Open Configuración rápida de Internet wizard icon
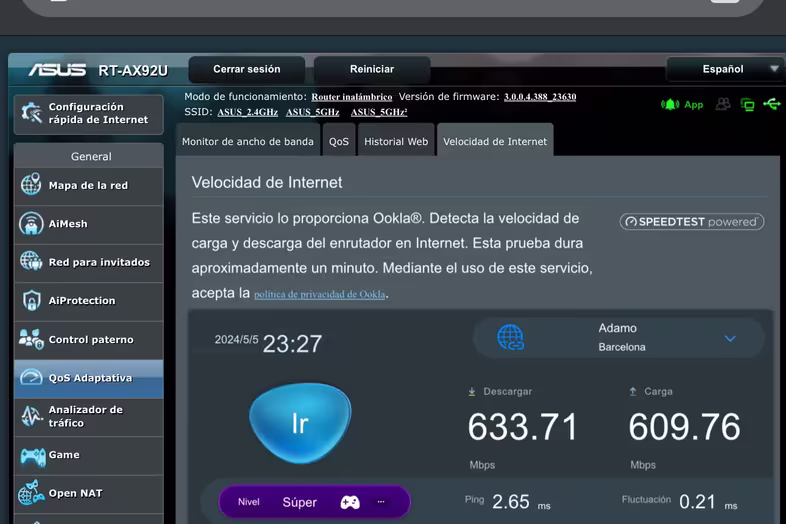Screen dimensions: 786x524 tap(32, 113)
